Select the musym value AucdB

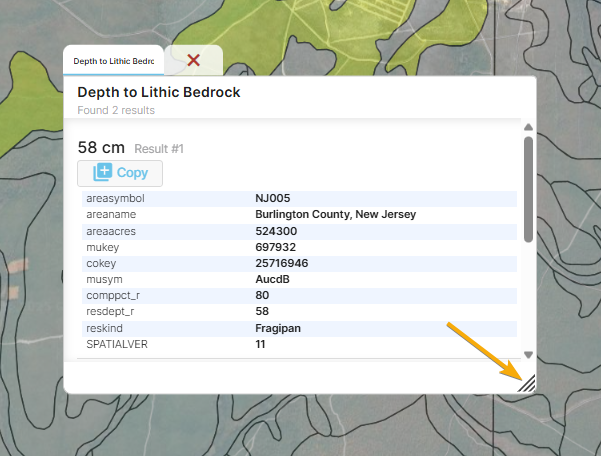pos(273,279)
